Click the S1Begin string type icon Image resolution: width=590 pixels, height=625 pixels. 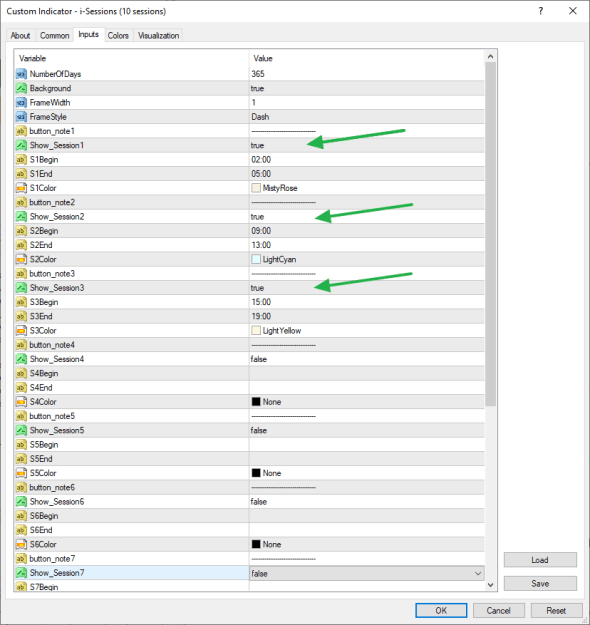(21, 159)
